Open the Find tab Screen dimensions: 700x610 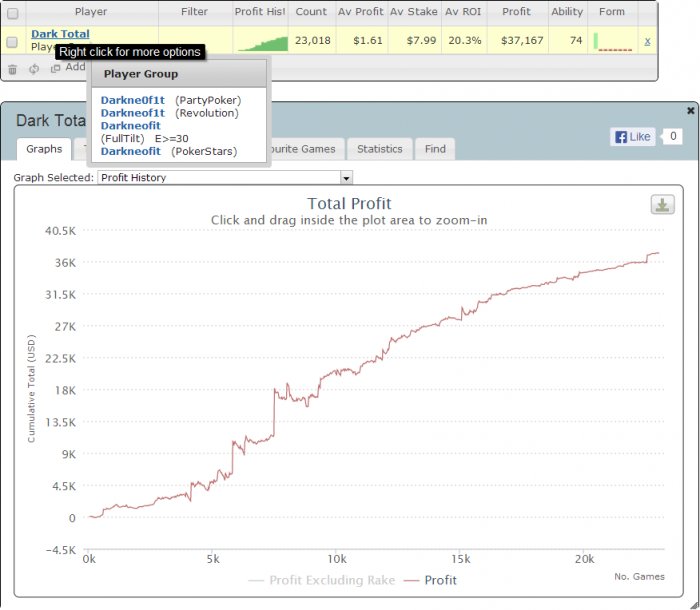[x=435, y=149]
